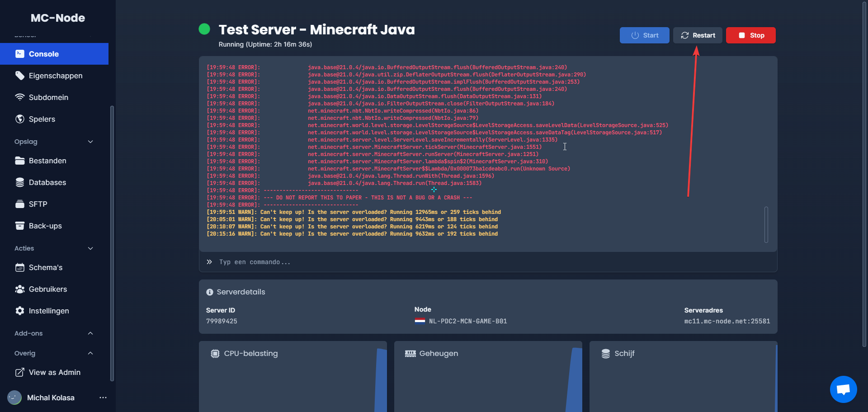Viewport: 868px width, 412px height.
Task: Open the SFTP page
Action: tap(54, 204)
